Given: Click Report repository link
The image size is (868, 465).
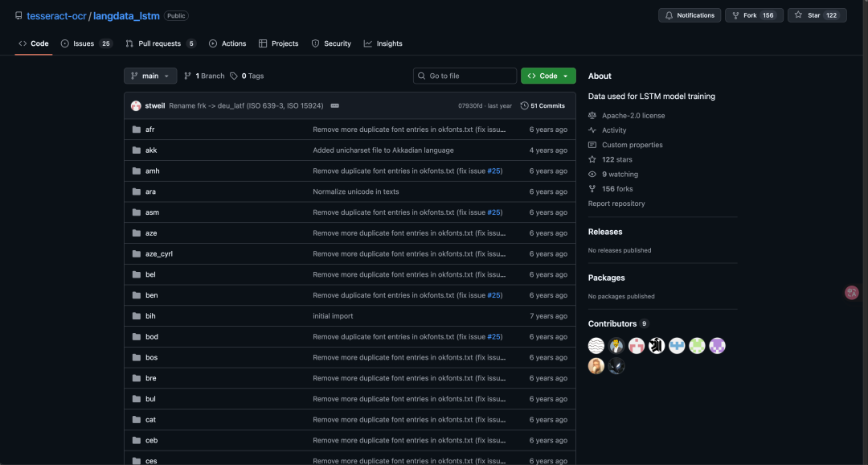Looking at the screenshot, I should coord(616,204).
